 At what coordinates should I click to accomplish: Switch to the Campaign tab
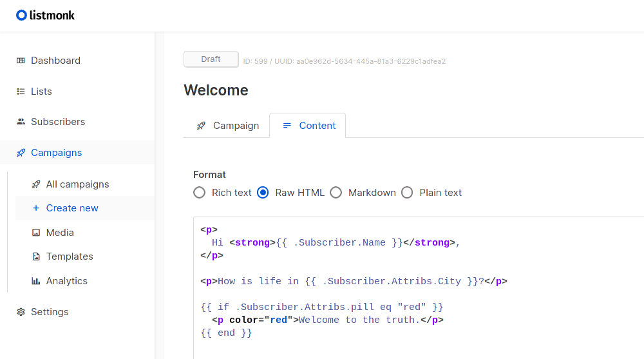[x=228, y=126]
